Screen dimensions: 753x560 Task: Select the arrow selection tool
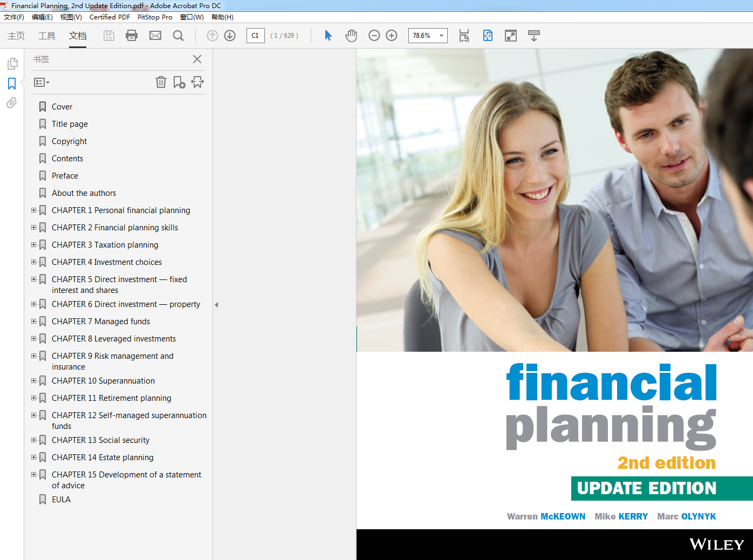point(328,36)
